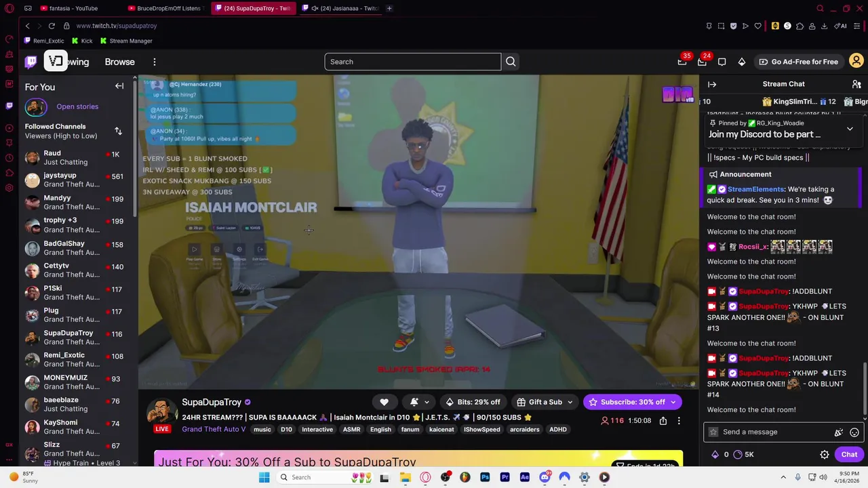The height and width of the screenshot is (488, 868).
Task: Select the music tag
Action: [x=262, y=430]
